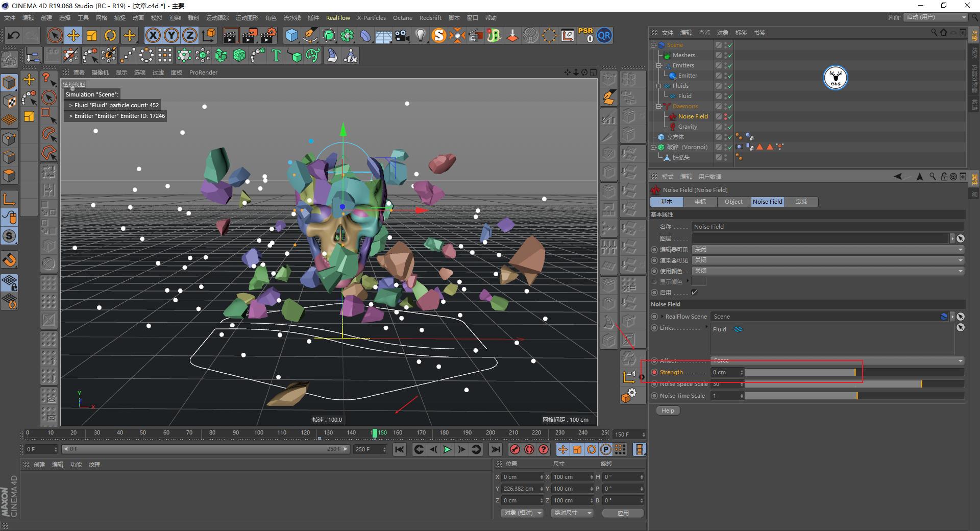Screen dimensions: 980x531
Task: Select the Move tool icon
Action: coord(73,35)
